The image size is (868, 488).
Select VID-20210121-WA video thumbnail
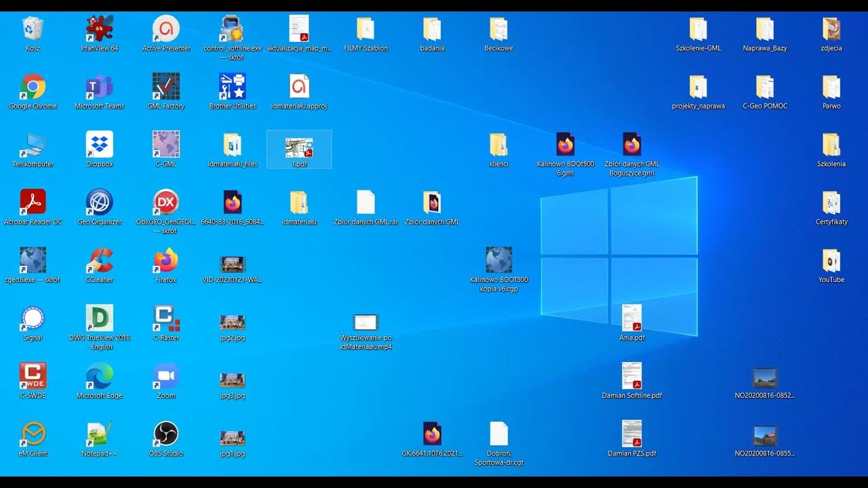point(233,264)
